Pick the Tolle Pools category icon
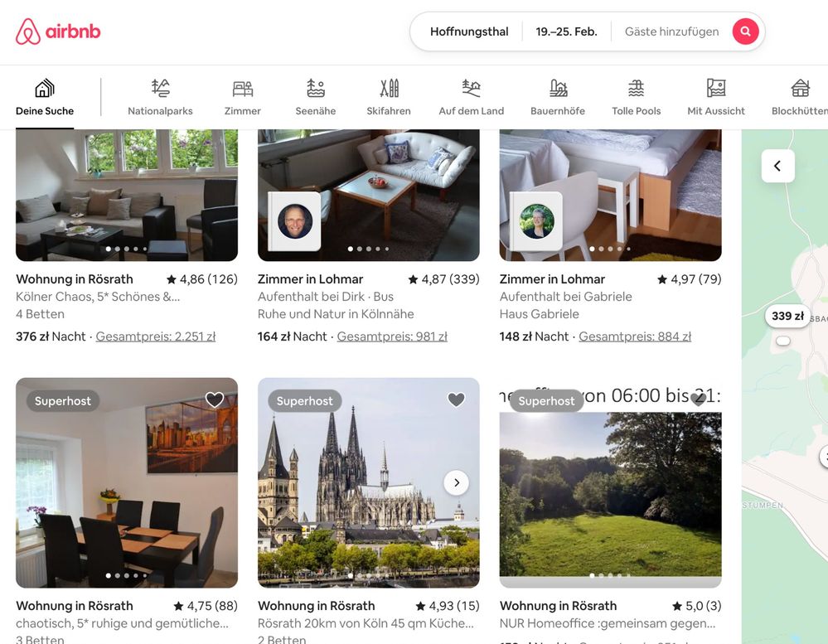Screen dimensions: 828x644 [636, 89]
